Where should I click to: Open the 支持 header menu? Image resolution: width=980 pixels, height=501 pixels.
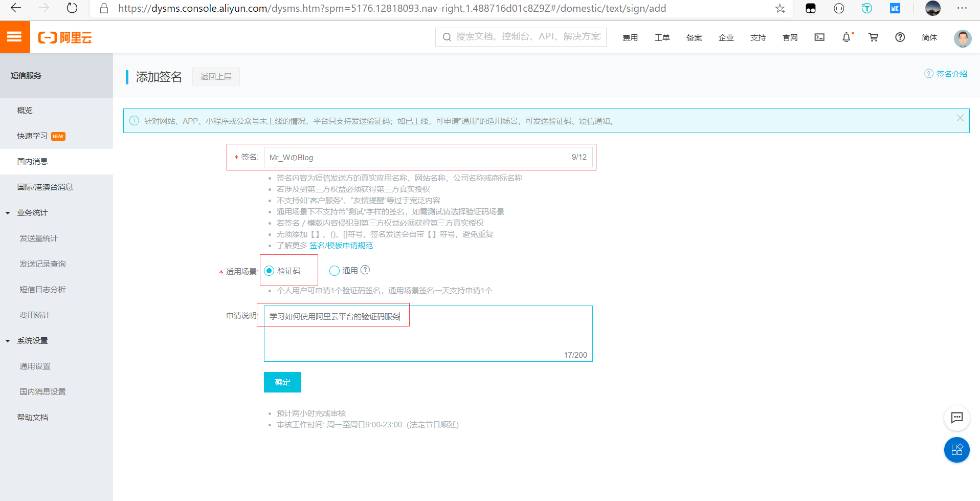point(758,37)
